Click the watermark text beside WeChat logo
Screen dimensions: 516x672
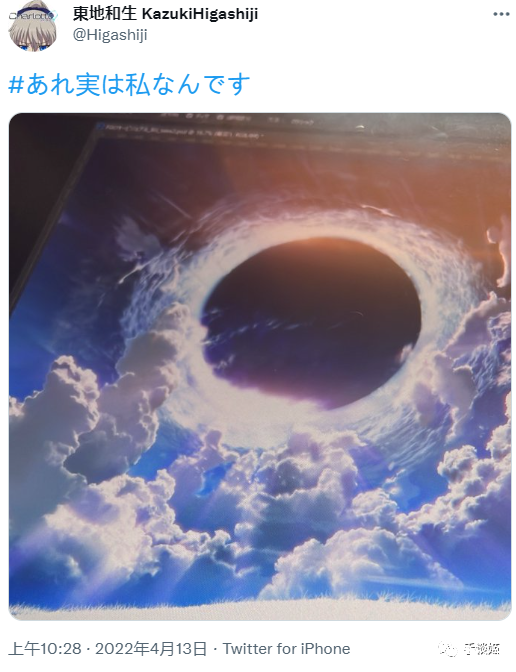(x=482, y=649)
